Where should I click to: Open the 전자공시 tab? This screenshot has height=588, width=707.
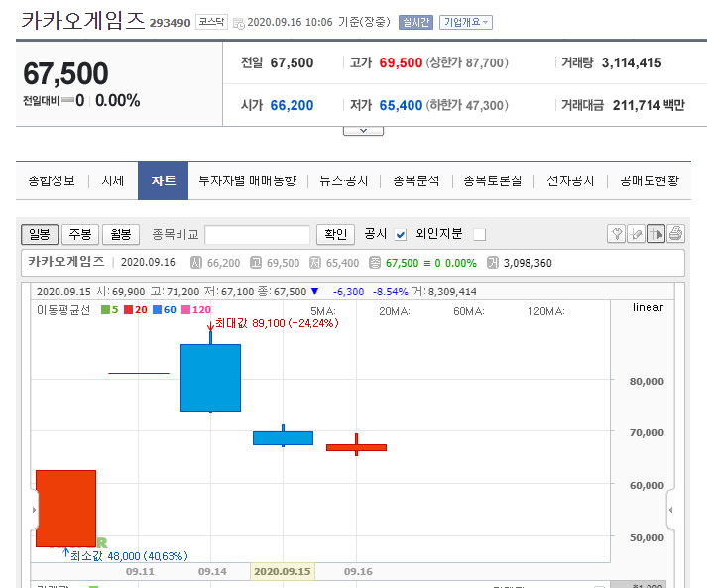[x=570, y=180]
